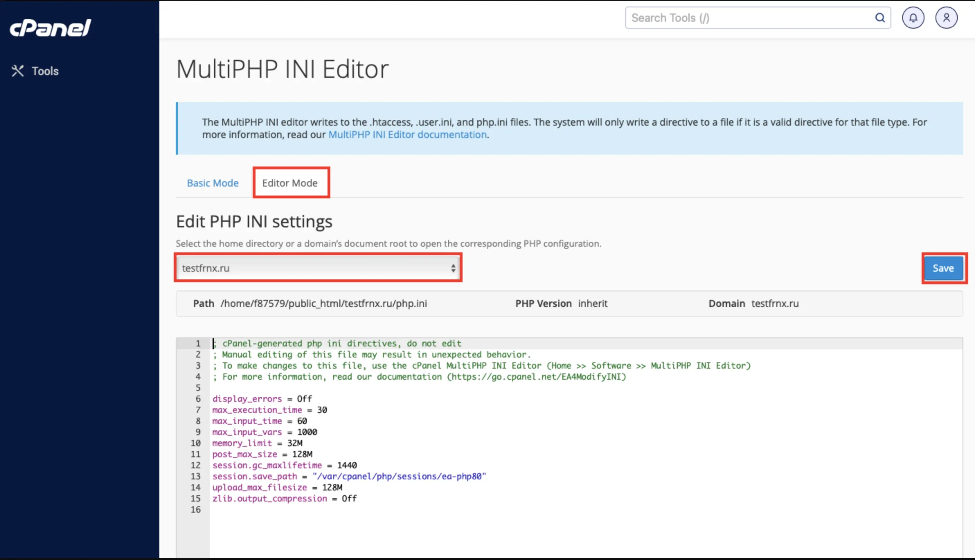Click the display_errors = Off line
The height and width of the screenshot is (560, 975).
[262, 399]
